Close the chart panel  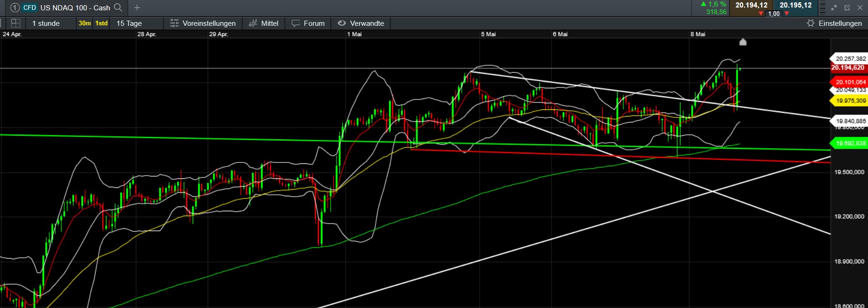860,8
